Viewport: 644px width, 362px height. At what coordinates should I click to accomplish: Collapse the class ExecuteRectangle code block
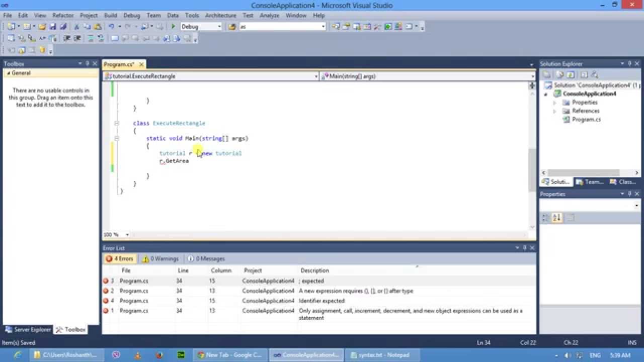[x=116, y=123]
